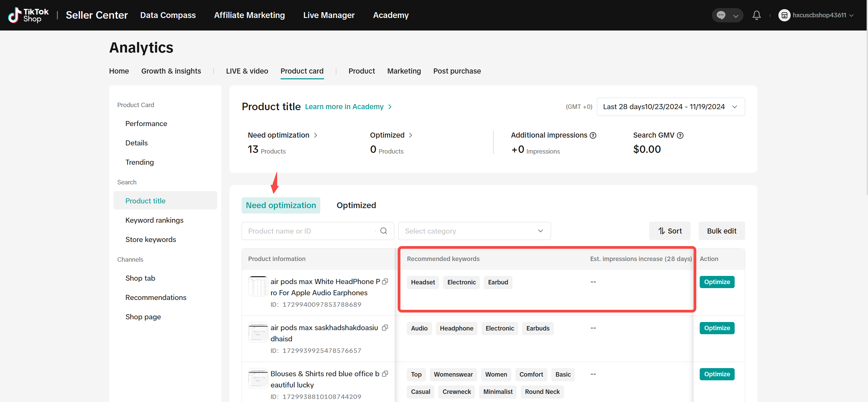Click the notification bell icon
The image size is (868, 402).
[756, 15]
